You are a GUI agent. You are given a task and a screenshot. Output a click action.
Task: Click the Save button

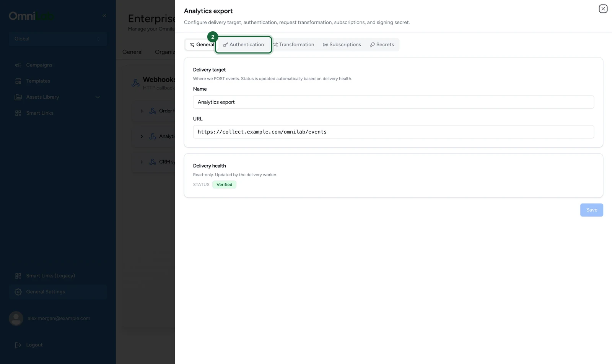pos(591,210)
